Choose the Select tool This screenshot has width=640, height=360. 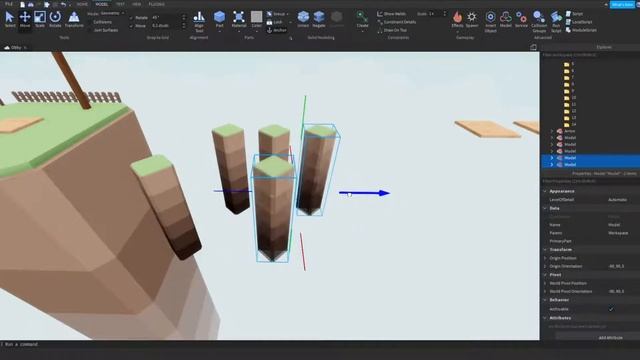coord(10,19)
